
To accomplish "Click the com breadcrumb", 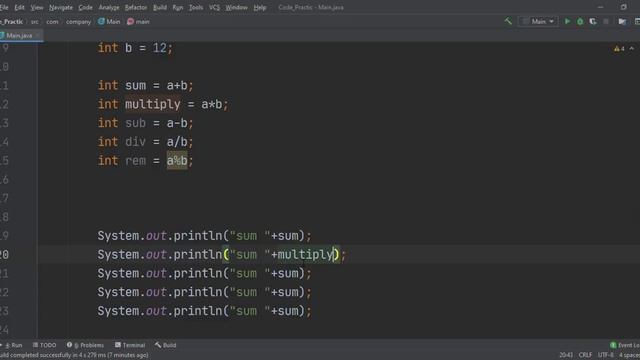I will click(52, 22).
